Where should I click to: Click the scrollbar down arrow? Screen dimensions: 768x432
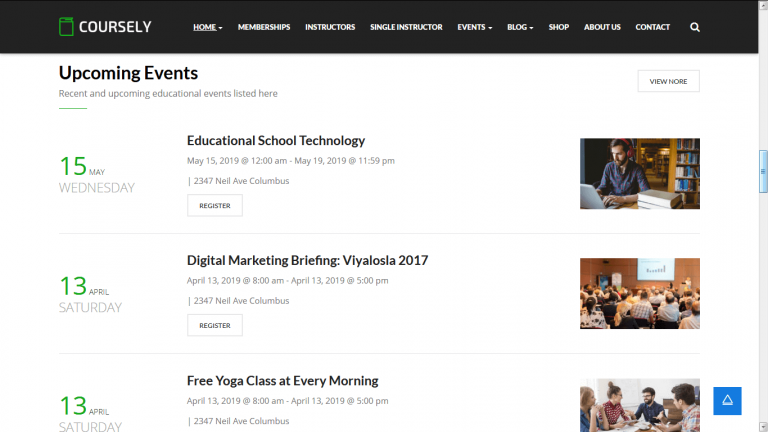[x=763, y=427]
